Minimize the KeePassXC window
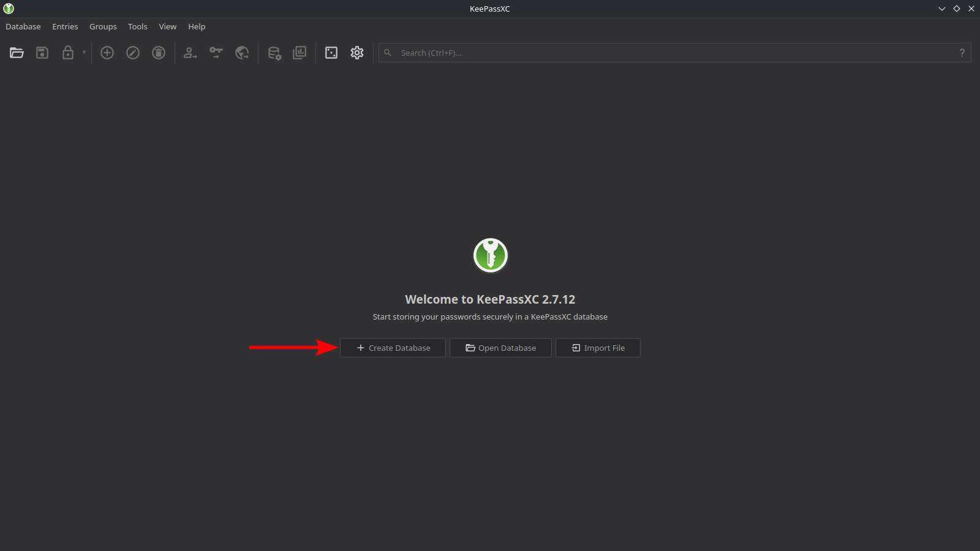 942,9
